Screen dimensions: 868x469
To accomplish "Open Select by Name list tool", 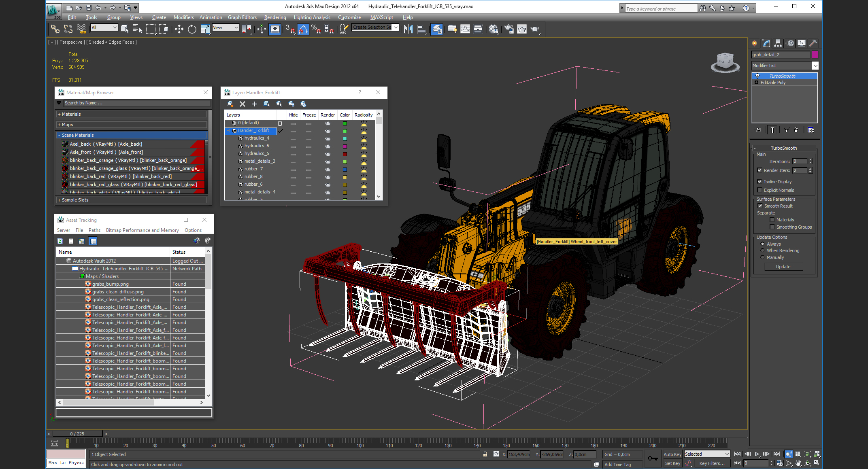I will (137, 29).
